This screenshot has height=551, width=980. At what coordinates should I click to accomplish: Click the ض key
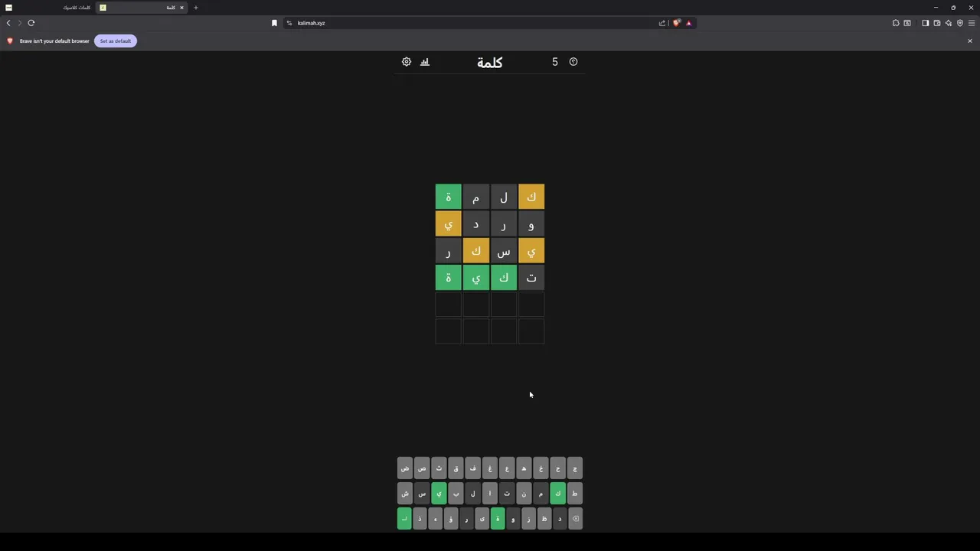(405, 468)
